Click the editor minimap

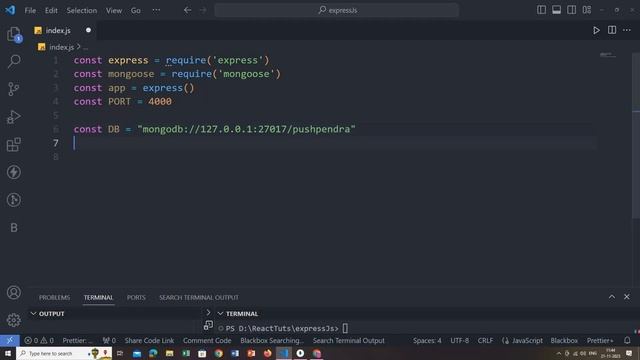(x=608, y=55)
